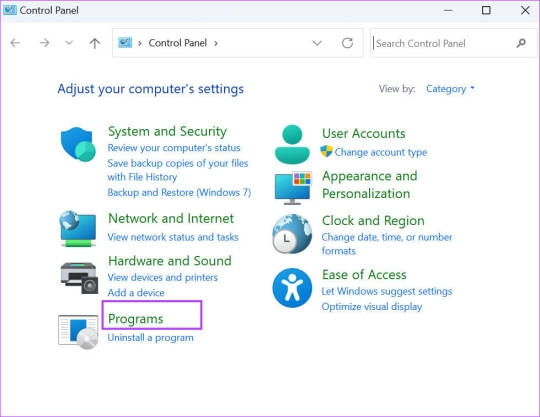
Task: Go up one folder level with up arrow
Action: point(95,43)
